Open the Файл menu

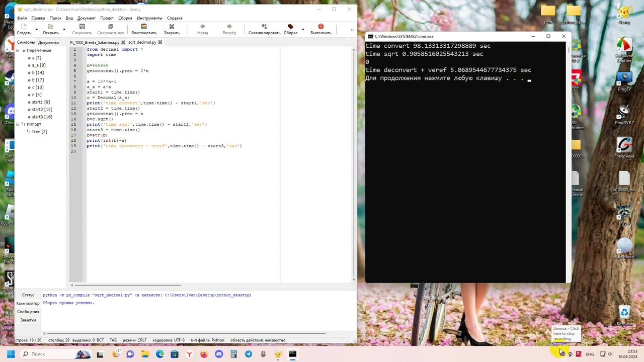[x=22, y=18]
